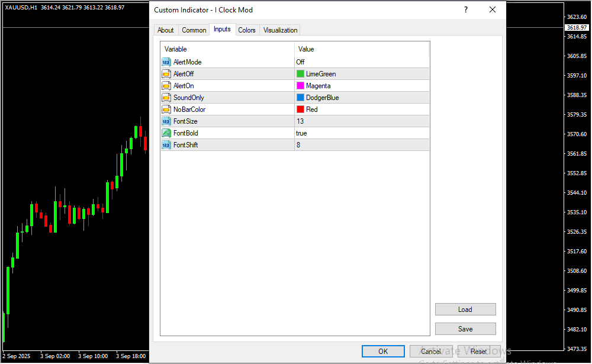The width and height of the screenshot is (592, 364).
Task: Click the SoundOnly color variable icon
Action: 166,98
